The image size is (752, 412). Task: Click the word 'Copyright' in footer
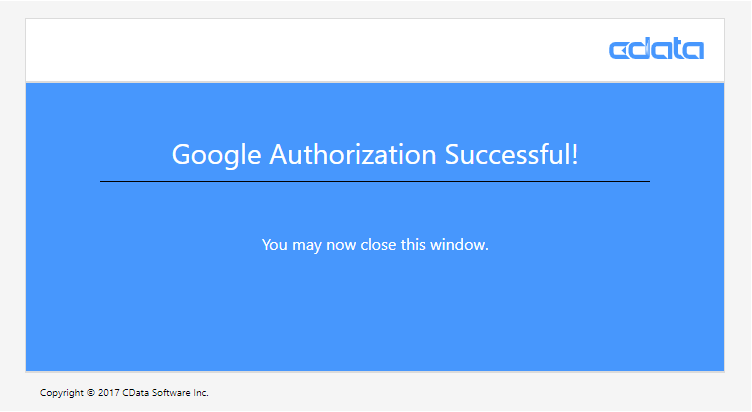(62, 393)
